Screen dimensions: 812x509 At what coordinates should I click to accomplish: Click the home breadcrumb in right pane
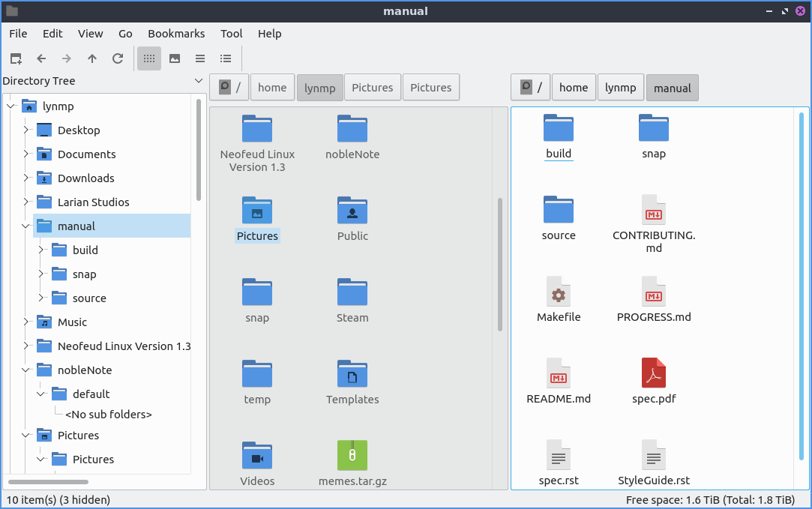click(x=573, y=88)
